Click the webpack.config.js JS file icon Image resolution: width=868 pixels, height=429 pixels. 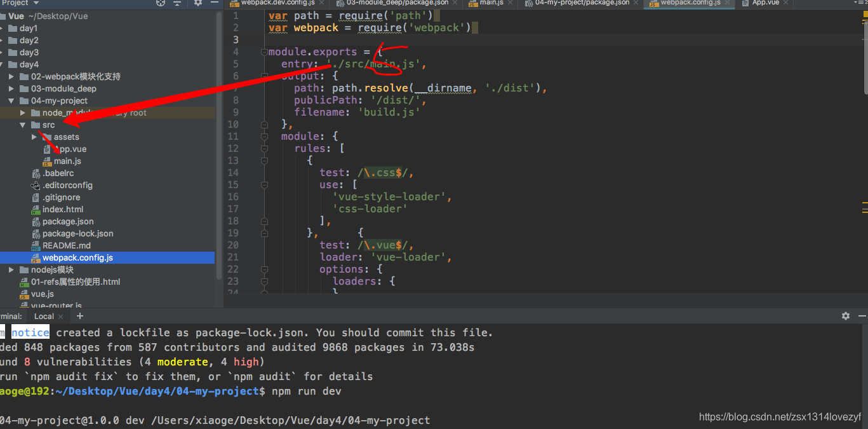pyautogui.click(x=36, y=258)
